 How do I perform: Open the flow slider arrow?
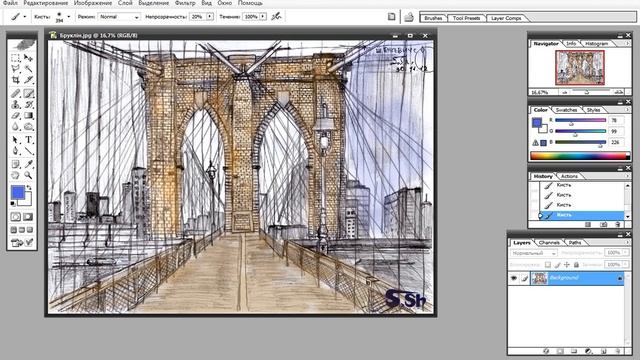263,17
